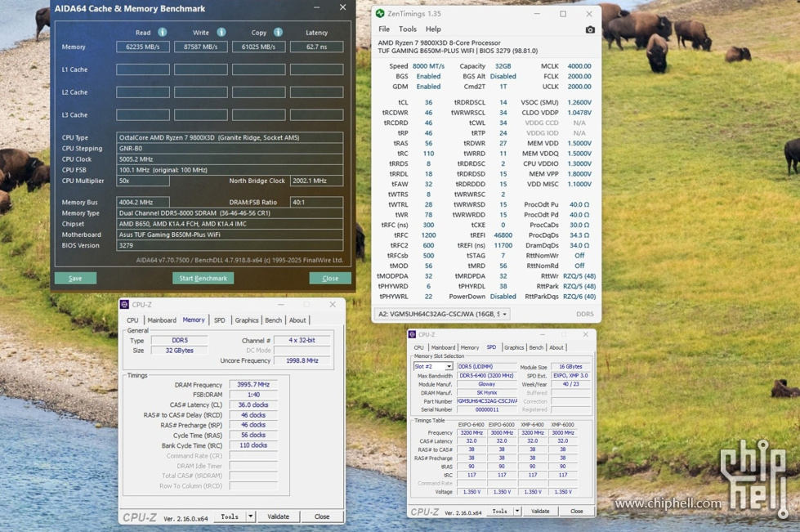Click the Memory Type DDR5-8000 SDRAM field
800x532 pixels.
pyautogui.click(x=230, y=213)
